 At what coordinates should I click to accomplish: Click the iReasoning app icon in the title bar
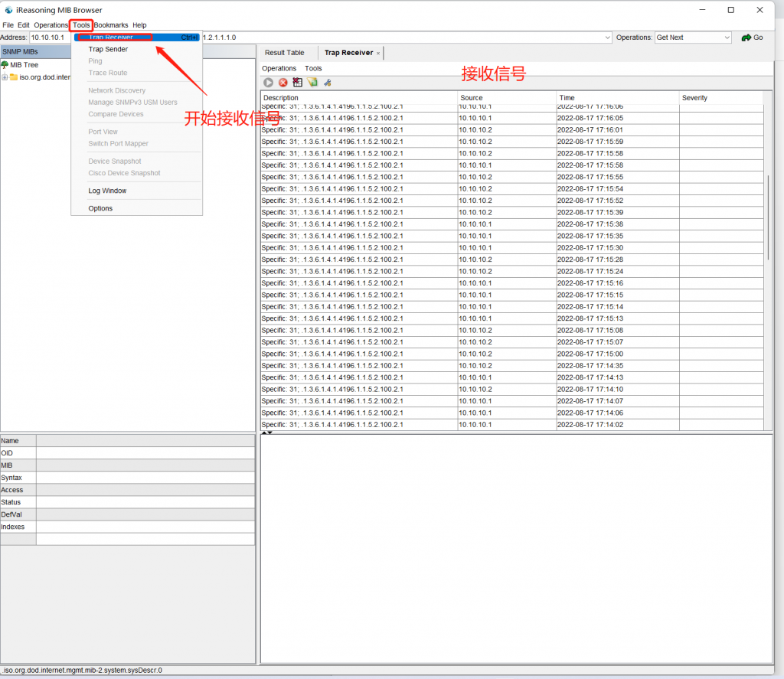pyautogui.click(x=8, y=10)
